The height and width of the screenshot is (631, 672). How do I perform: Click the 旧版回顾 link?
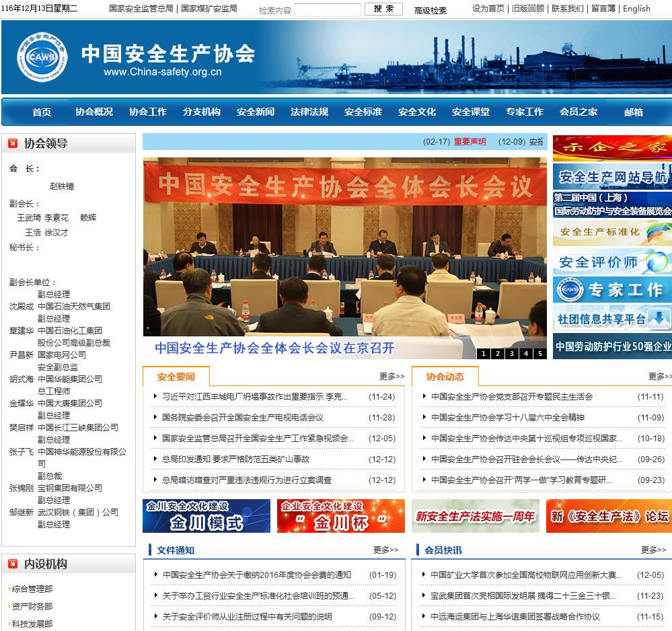[528, 9]
